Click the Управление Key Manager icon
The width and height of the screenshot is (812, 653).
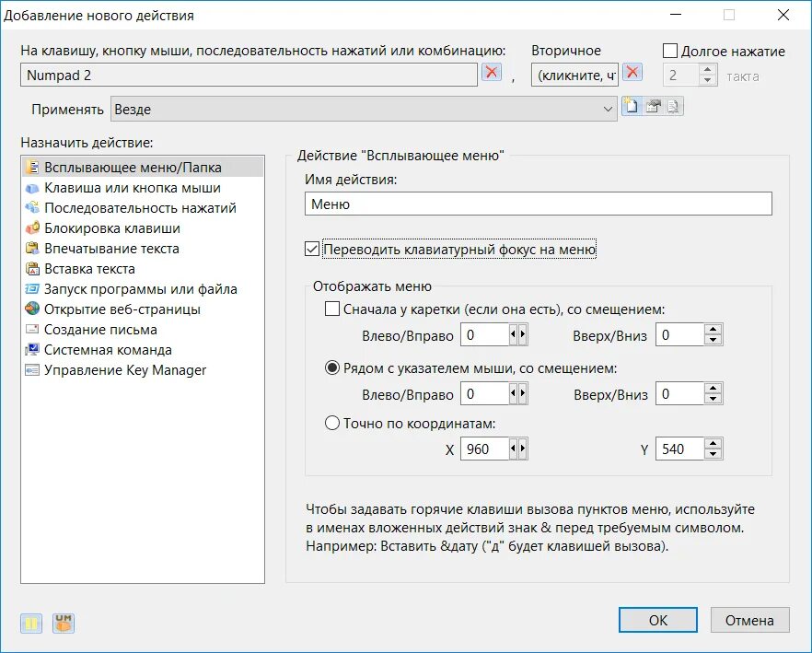pyautogui.click(x=32, y=370)
